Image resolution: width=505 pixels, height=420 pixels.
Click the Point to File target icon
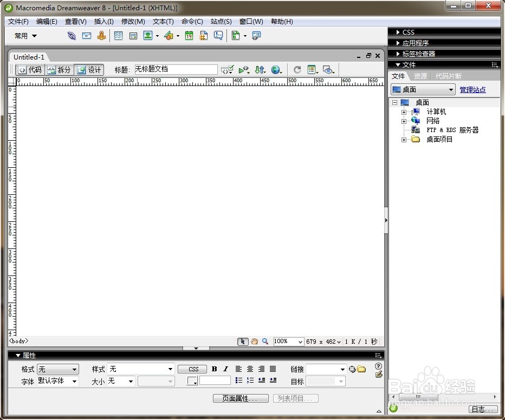352,369
